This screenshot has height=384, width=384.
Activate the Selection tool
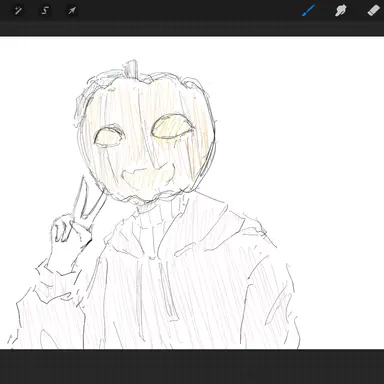pyautogui.click(x=45, y=11)
